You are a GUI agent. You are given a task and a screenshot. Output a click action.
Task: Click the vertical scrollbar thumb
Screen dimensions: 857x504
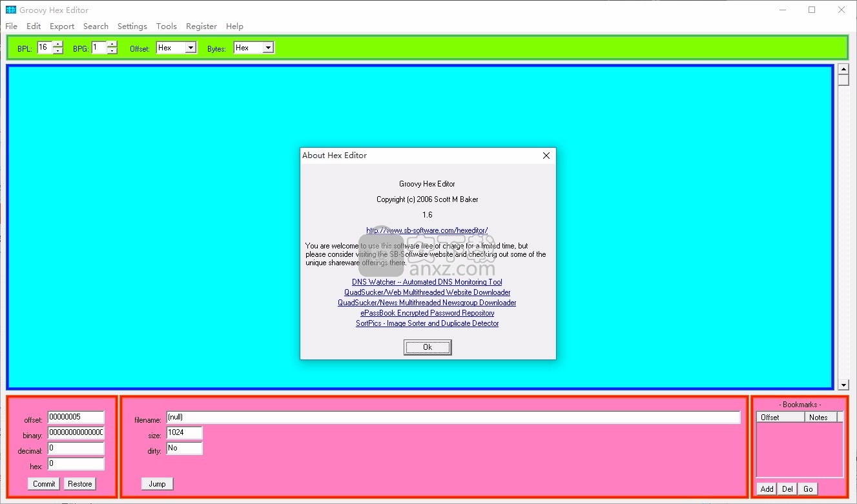pyautogui.click(x=843, y=81)
